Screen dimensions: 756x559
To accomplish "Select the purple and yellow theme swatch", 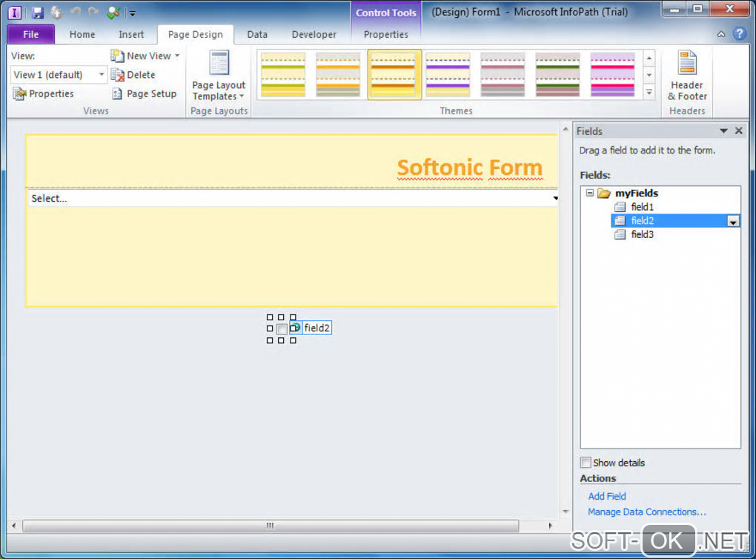I will click(x=448, y=75).
